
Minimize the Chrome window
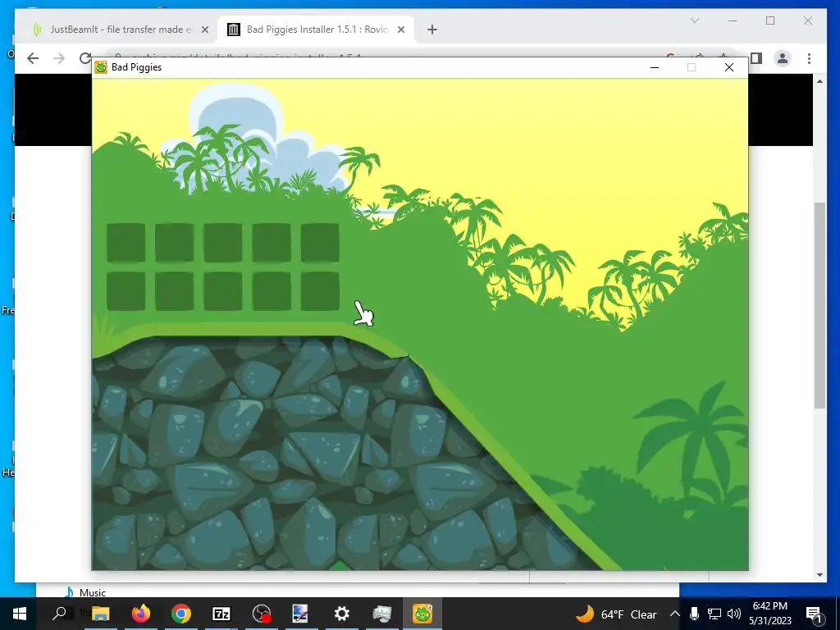733,21
